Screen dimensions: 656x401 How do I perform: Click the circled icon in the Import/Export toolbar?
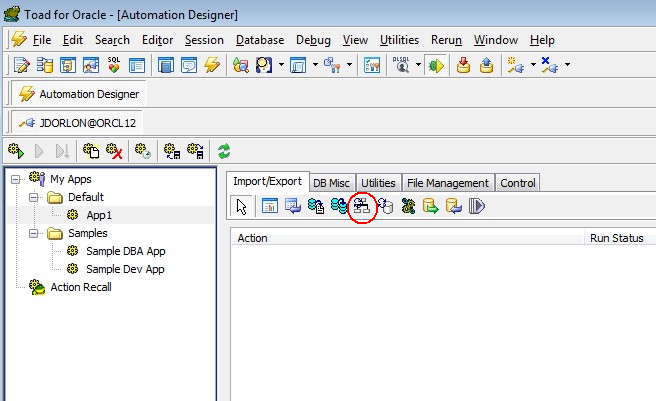[x=363, y=207]
